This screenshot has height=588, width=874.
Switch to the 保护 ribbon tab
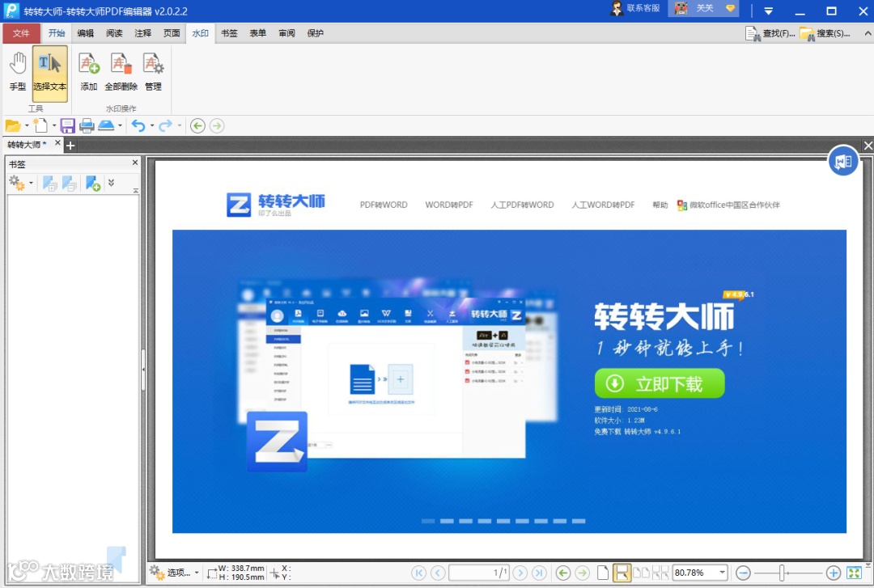[x=316, y=33]
